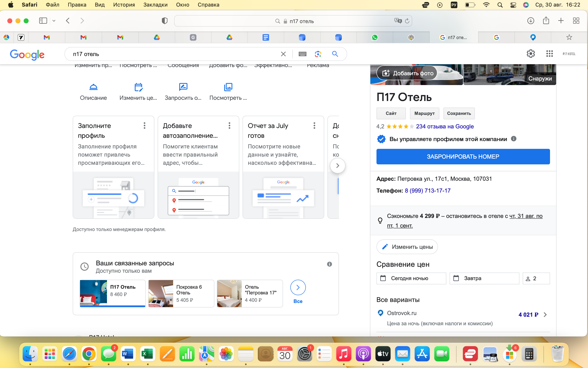
Task: Open the Описание profile action
Action: 93,92
